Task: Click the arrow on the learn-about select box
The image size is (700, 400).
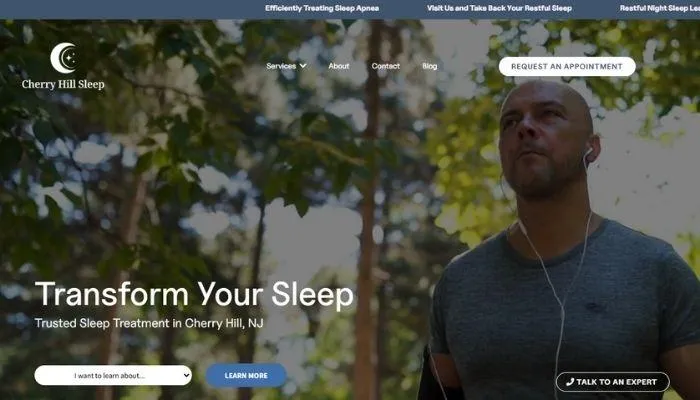Action: tap(186, 375)
